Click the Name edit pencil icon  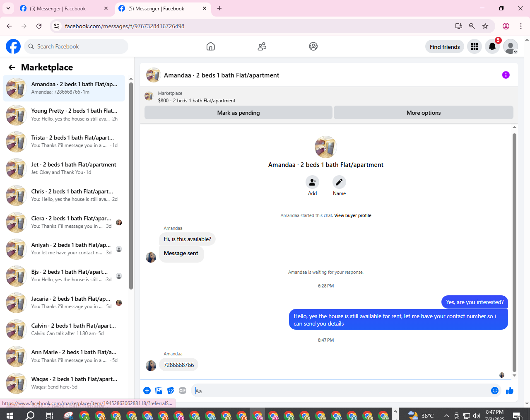click(x=339, y=182)
